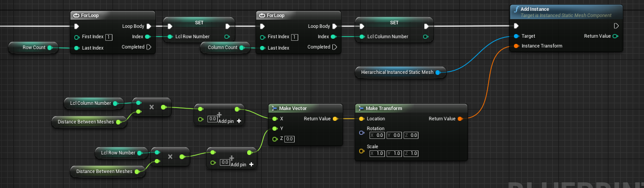
Task: Select the Hierarchical Instanced Static Mesh node
Action: pos(400,72)
